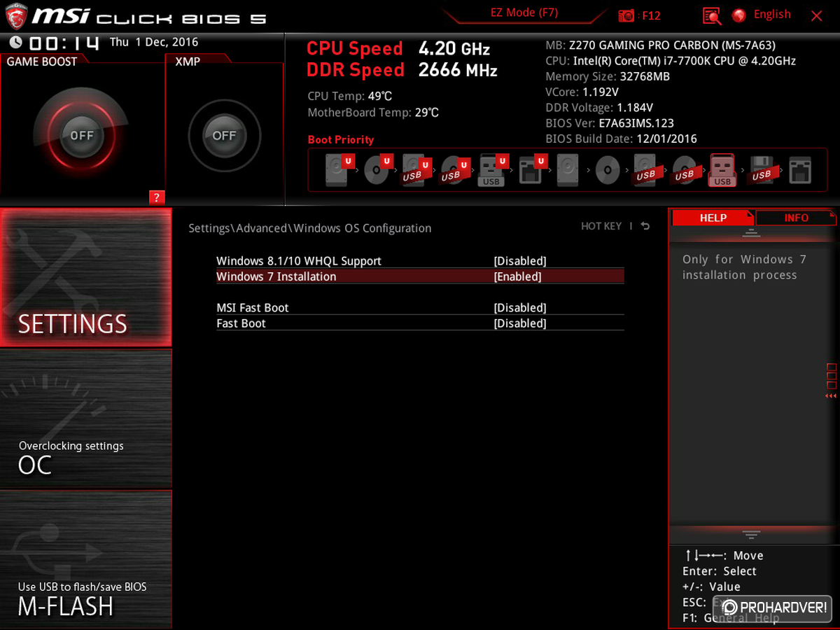Switch to the INFO tab

click(x=796, y=218)
